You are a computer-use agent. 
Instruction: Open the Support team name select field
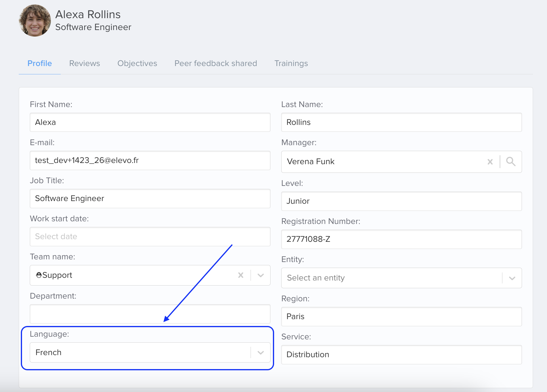click(x=150, y=275)
